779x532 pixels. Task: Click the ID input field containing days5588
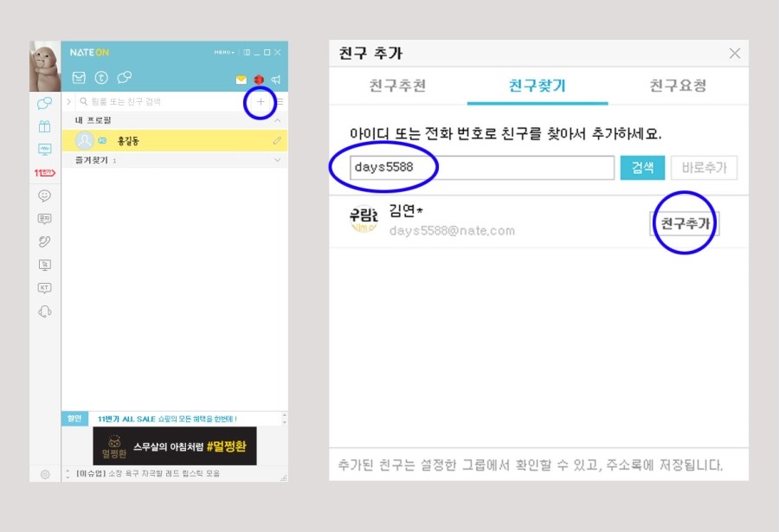click(x=482, y=168)
